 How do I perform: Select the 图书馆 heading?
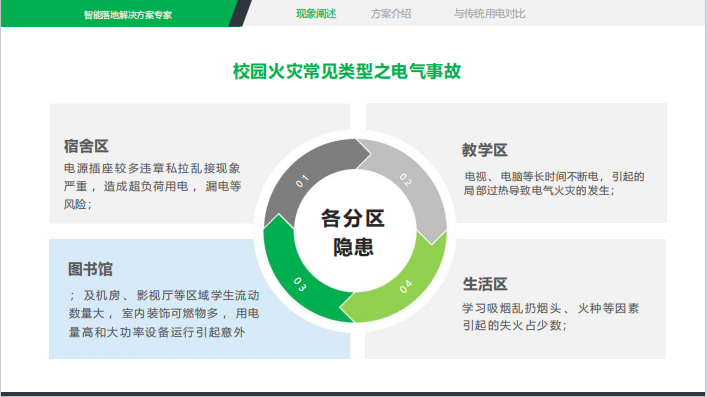90,269
